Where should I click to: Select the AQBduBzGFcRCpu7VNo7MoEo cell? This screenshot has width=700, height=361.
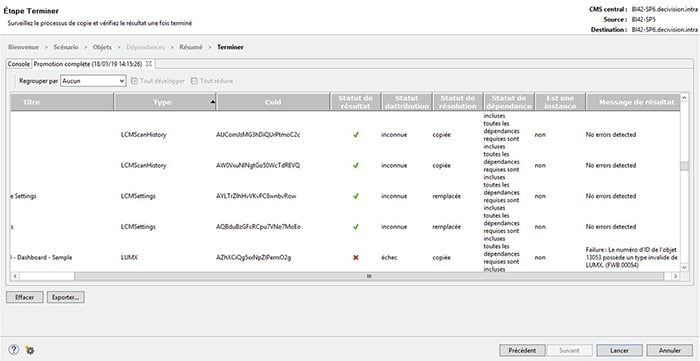[258, 227]
